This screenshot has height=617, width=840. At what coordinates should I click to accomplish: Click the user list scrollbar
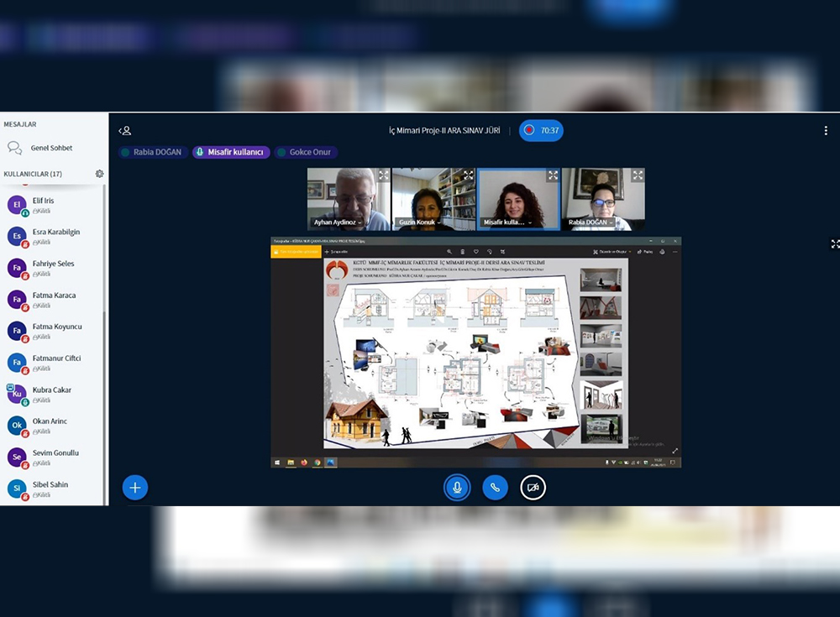point(105,336)
